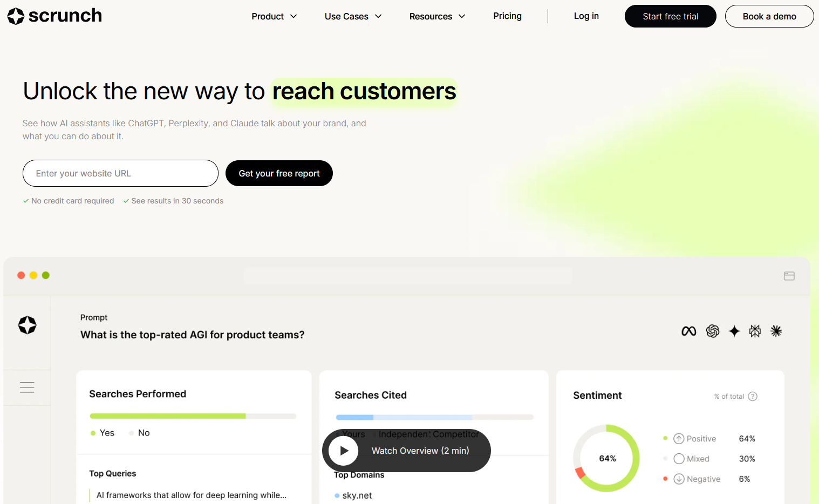The height and width of the screenshot is (504, 819).
Task: Click the AI frameworks top query text
Action: [192, 495]
